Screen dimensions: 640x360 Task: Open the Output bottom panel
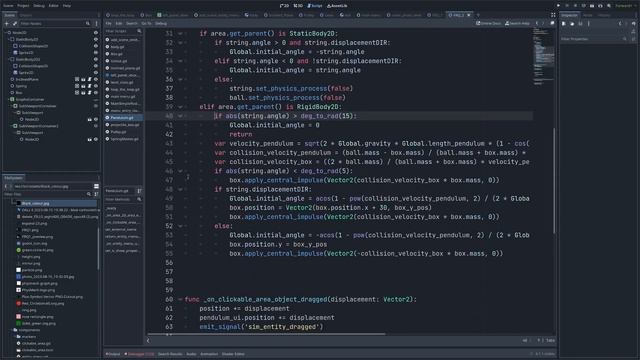pyautogui.click(x=113, y=354)
